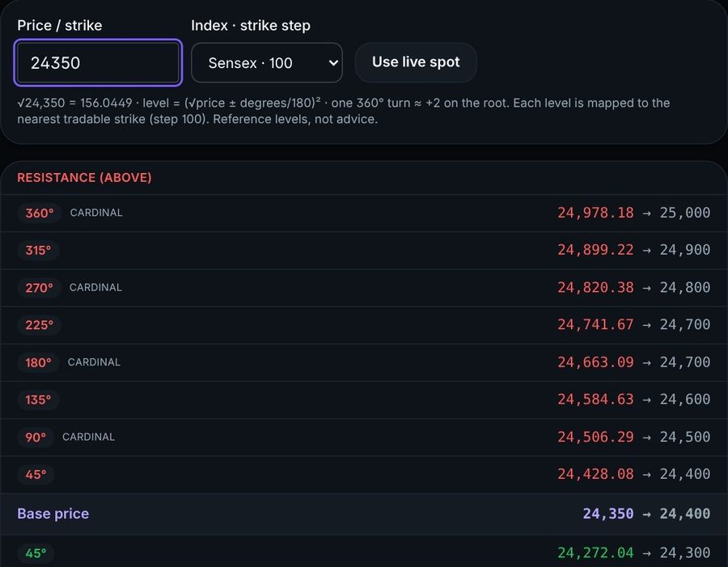
Task: Click the level value 24,506.29
Action: (x=595, y=437)
